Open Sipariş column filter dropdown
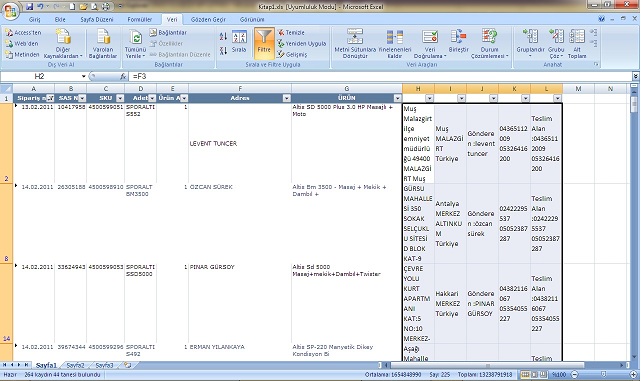 (x=50, y=98)
